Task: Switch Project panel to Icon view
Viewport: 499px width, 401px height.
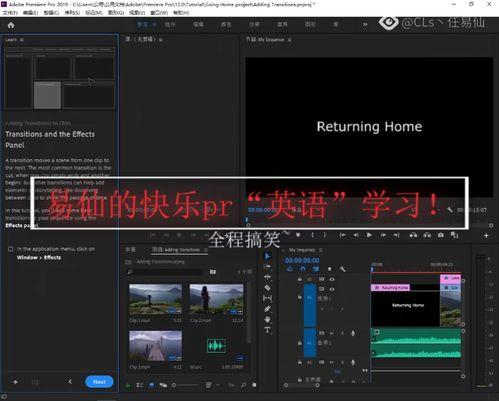Action: pos(152,385)
